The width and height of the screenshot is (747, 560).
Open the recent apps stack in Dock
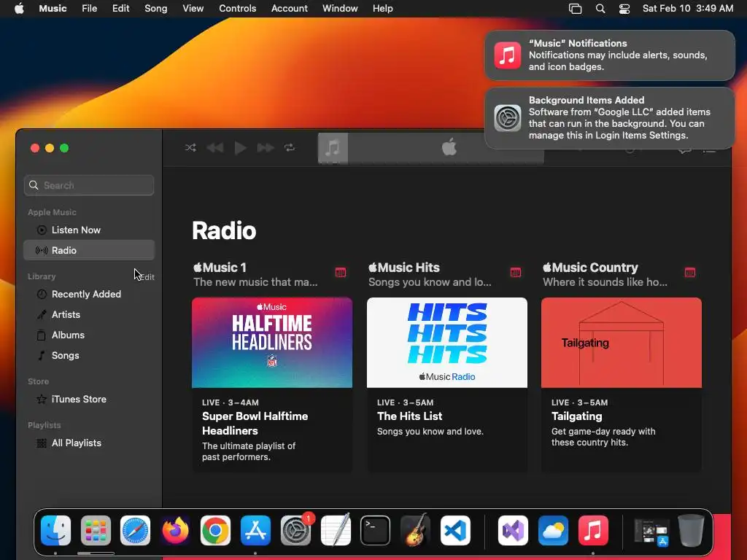pyautogui.click(x=651, y=532)
